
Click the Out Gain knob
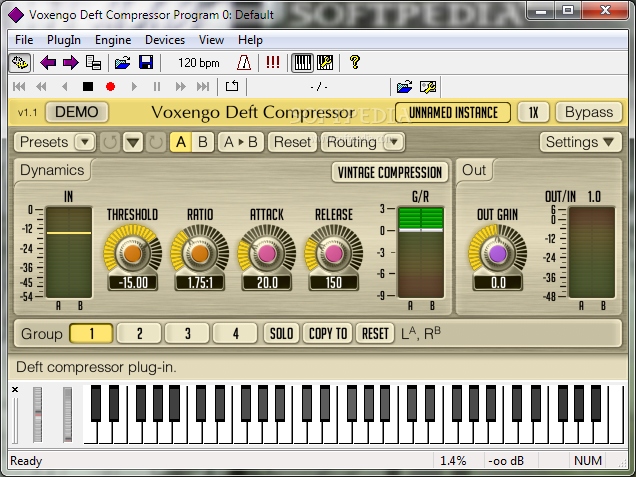point(498,253)
